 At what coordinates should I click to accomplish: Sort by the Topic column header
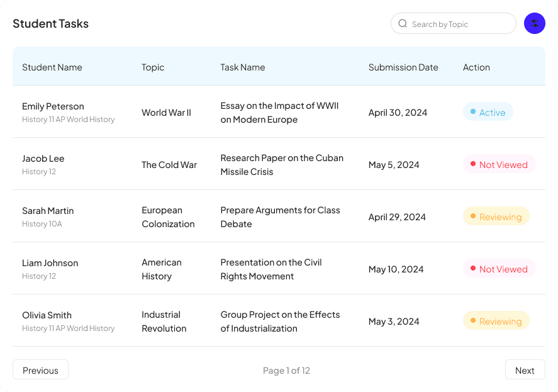point(153,67)
